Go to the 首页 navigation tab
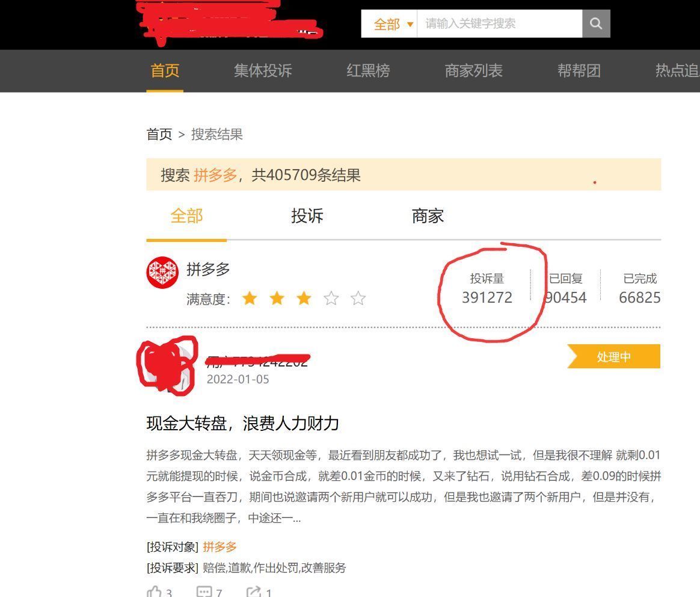The height and width of the screenshot is (597, 700). (x=165, y=70)
